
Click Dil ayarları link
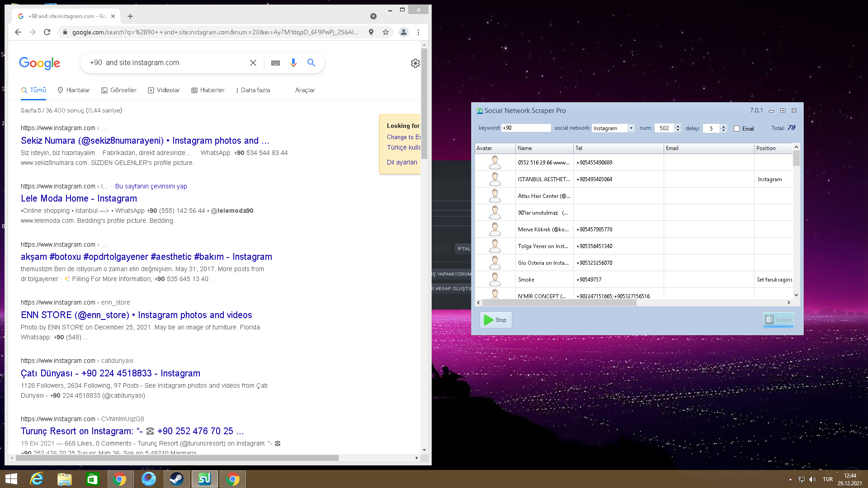tap(402, 162)
